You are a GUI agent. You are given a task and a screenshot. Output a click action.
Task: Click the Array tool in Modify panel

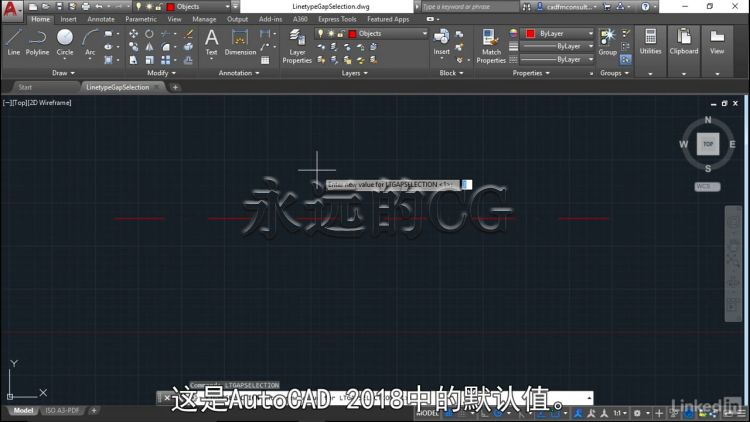pyautogui.click(x=165, y=60)
